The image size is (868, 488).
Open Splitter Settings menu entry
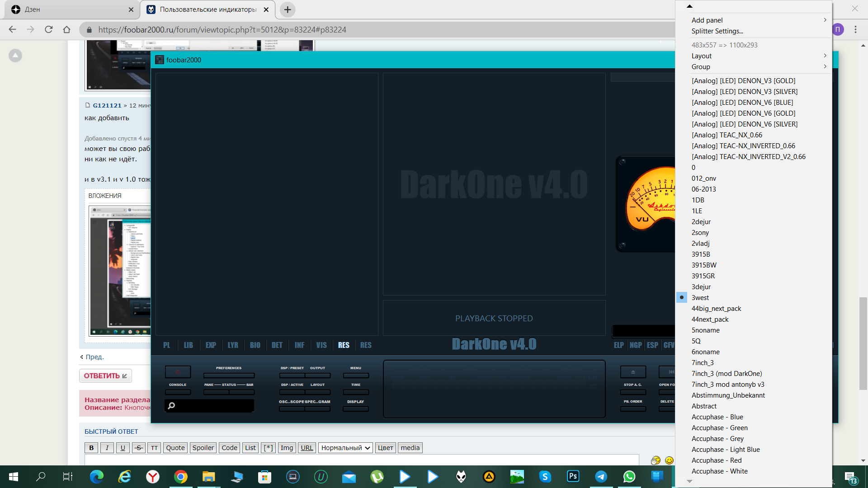(x=717, y=31)
